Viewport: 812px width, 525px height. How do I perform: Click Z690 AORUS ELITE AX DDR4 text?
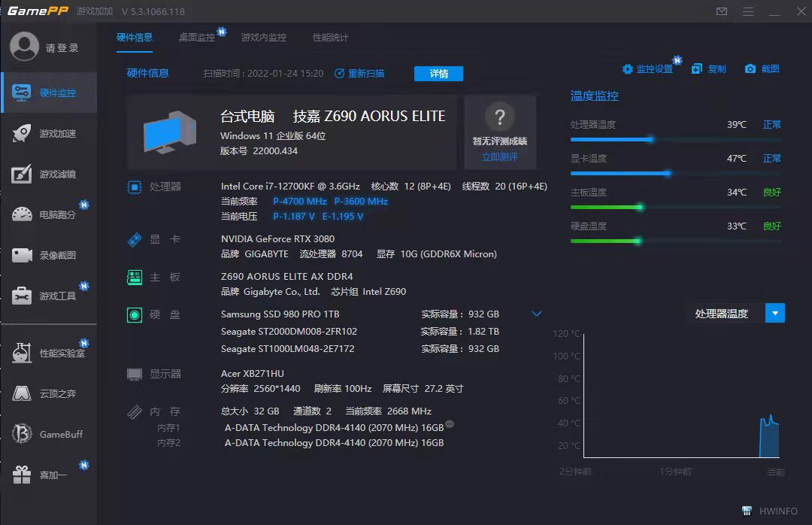click(287, 276)
